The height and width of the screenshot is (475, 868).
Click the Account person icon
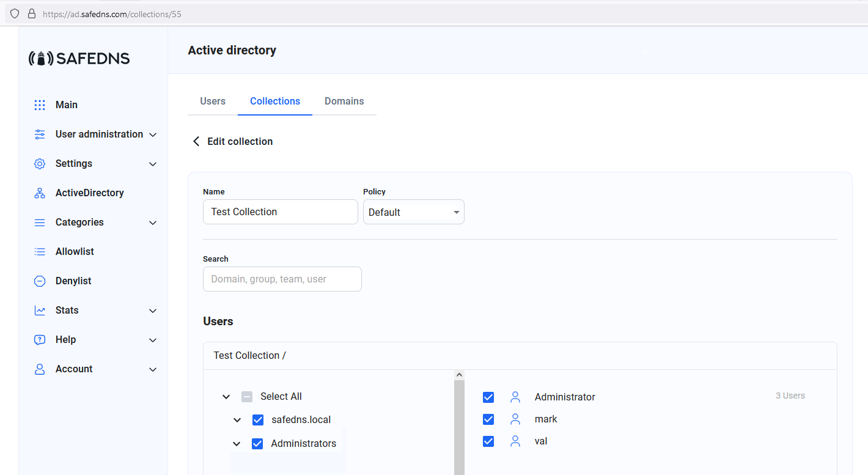coord(40,369)
